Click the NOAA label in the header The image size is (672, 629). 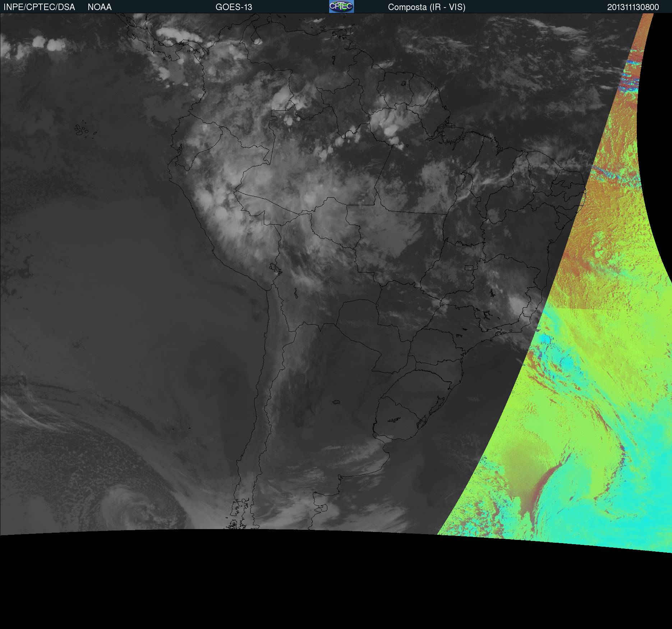[x=100, y=7]
